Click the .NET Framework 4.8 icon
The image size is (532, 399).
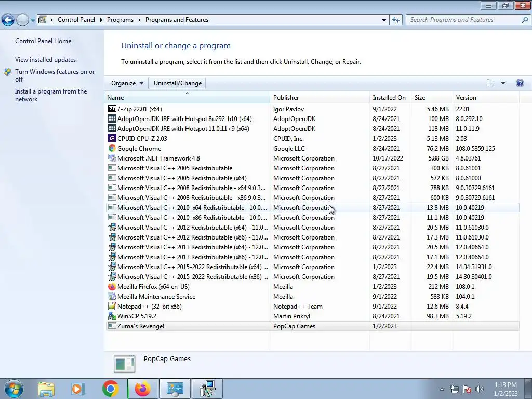112,158
